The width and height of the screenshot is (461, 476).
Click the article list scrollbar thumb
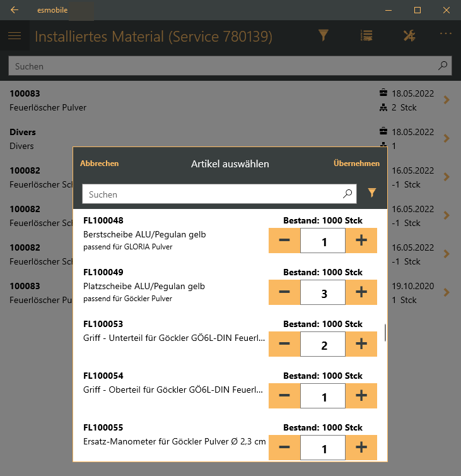(385, 333)
